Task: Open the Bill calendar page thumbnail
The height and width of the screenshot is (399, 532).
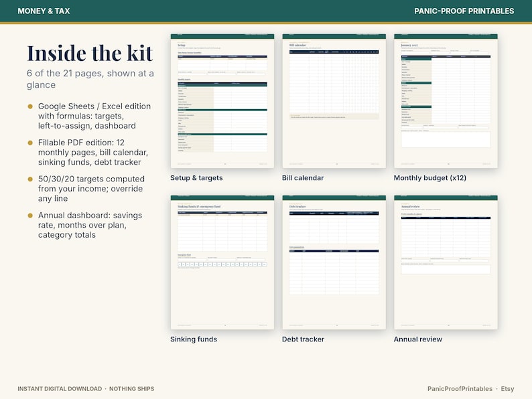Action: (334, 100)
